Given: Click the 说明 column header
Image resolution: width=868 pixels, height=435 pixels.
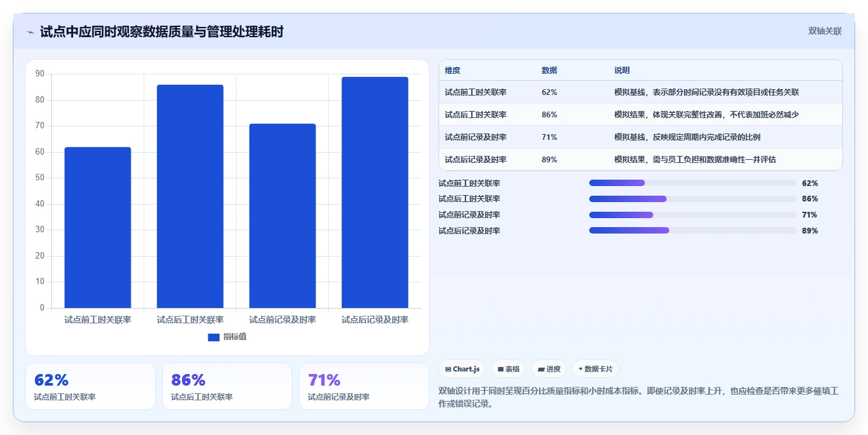Looking at the screenshot, I should point(622,71).
